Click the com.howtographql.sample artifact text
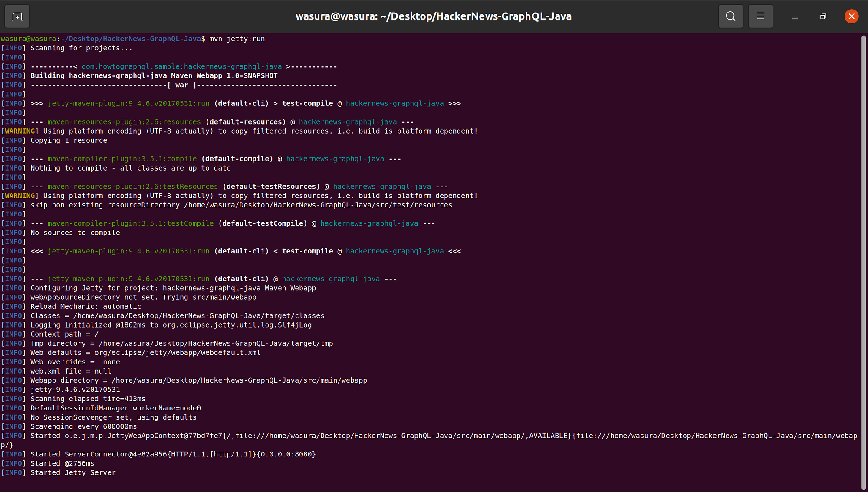This screenshot has width=868, height=492. [181, 66]
